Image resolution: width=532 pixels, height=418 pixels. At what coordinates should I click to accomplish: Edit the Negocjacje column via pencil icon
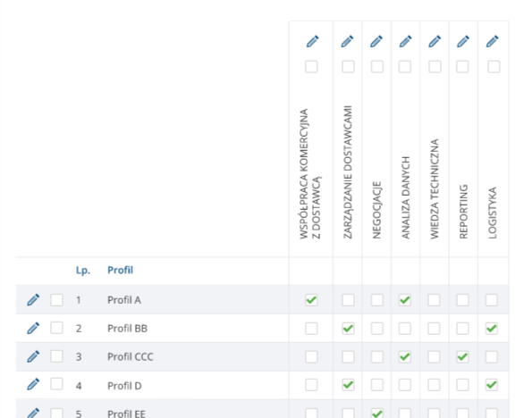click(x=376, y=41)
